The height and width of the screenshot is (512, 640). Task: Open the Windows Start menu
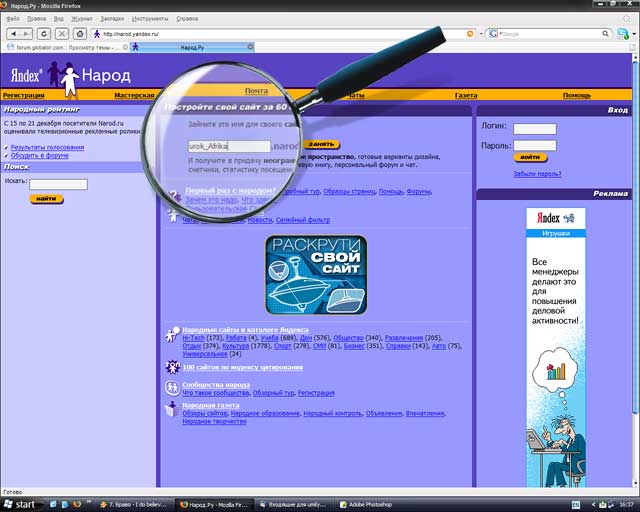[19, 504]
